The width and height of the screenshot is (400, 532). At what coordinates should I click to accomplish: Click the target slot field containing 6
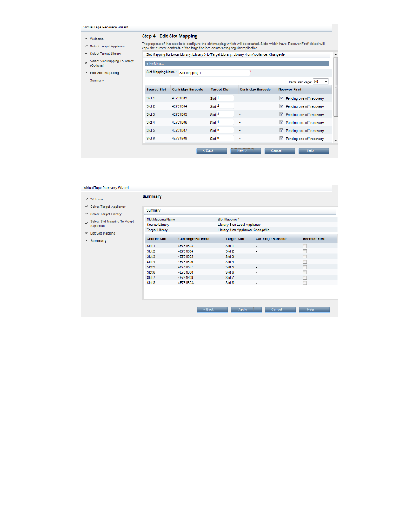[225, 138]
